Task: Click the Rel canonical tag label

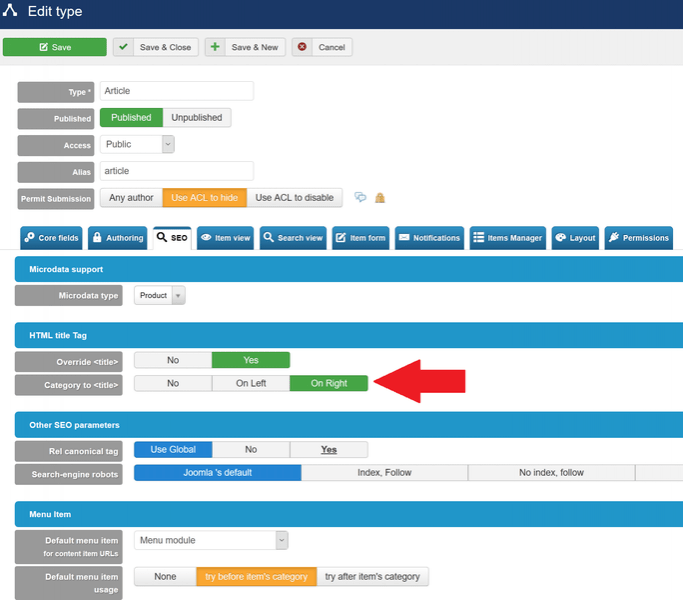Action: tap(69, 451)
